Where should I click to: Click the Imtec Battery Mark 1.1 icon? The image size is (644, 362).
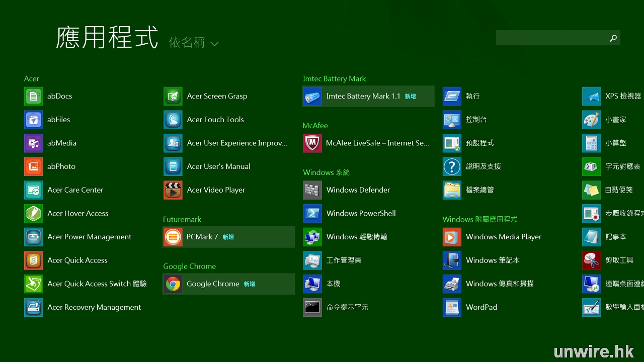point(312,96)
